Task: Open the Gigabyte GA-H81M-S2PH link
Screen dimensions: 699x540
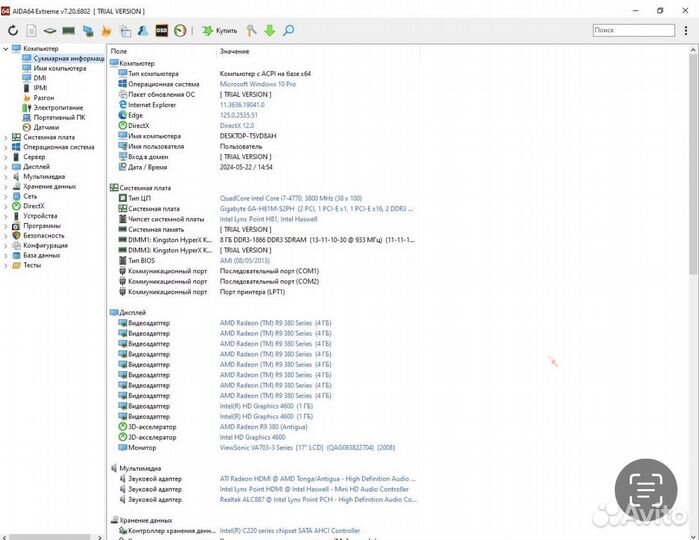Action: click(x=316, y=209)
